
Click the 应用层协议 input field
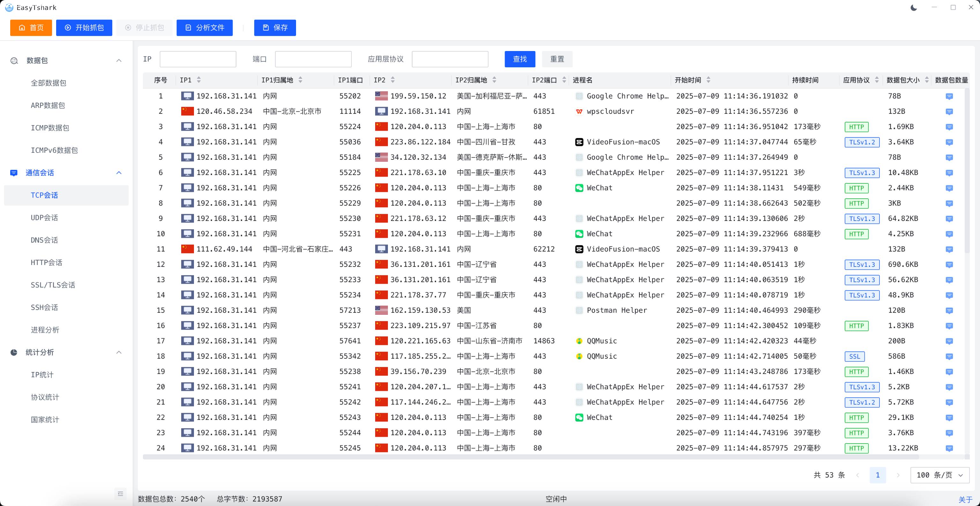pyautogui.click(x=450, y=59)
